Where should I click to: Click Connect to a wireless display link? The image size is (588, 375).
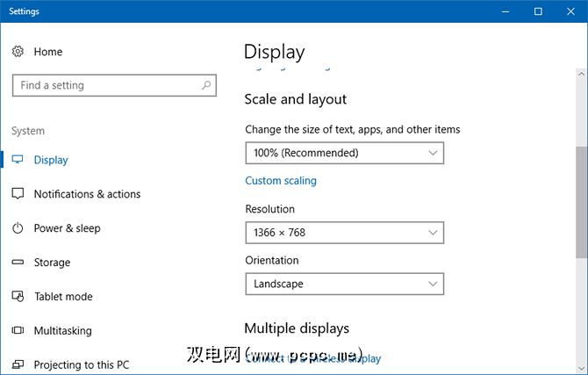(313, 358)
